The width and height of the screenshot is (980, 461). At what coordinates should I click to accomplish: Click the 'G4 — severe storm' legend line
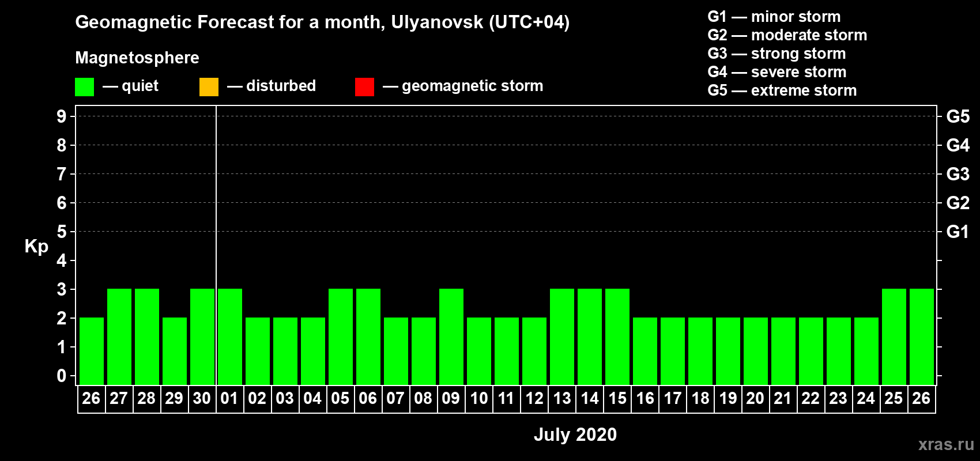pos(777,72)
